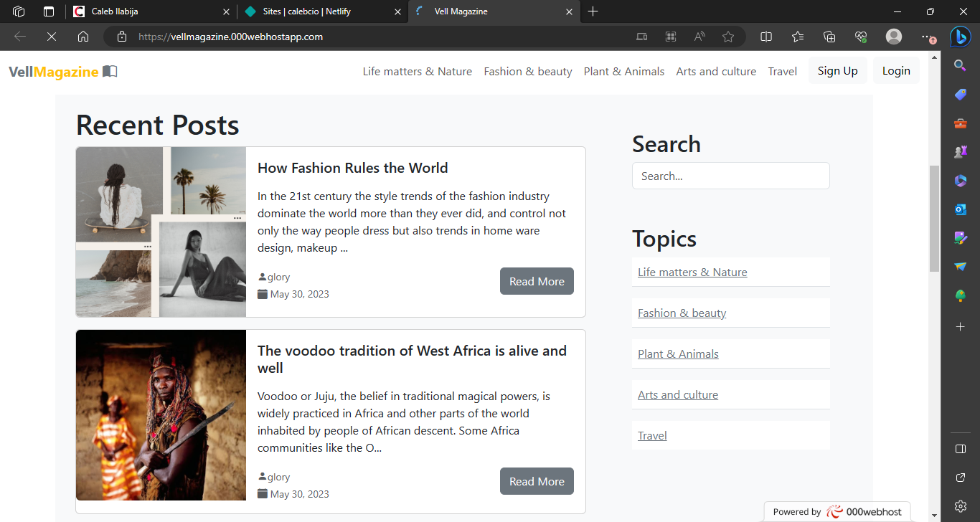This screenshot has width=980, height=522.
Task: Click the Home button in the toolbar
Action: [83, 37]
